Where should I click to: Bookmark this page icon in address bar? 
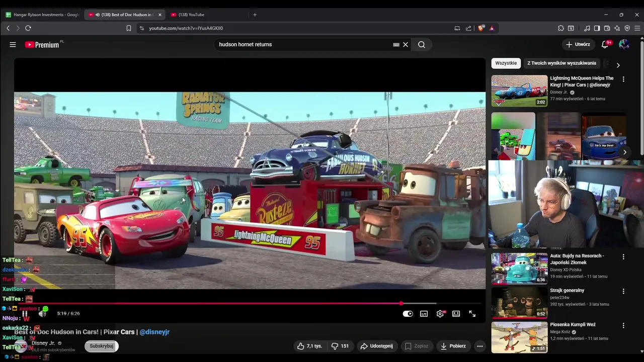click(129, 28)
